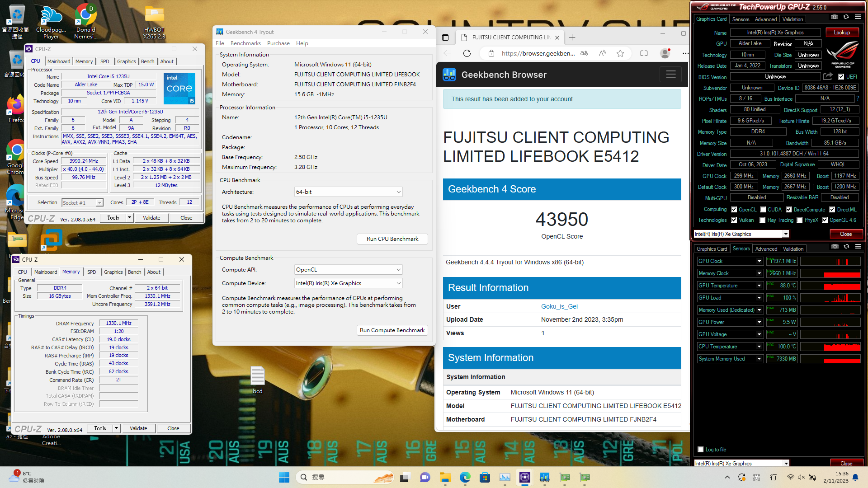Open the Purchase menu in Geekbench
This screenshot has height=488, width=868.
(278, 43)
